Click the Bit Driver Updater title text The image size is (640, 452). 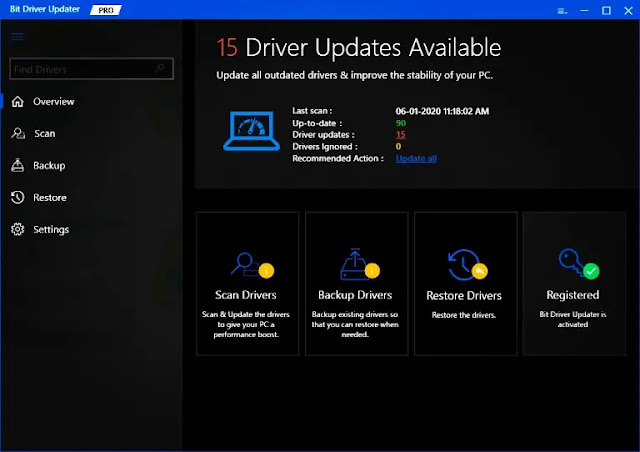[45, 9]
